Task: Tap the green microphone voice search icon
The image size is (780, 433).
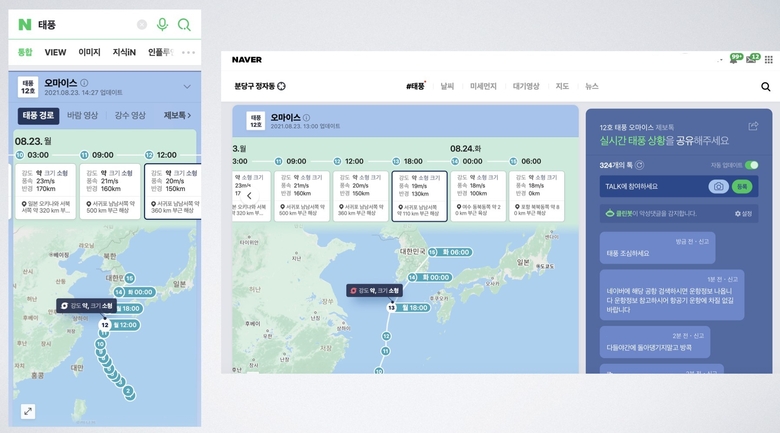Action: click(162, 24)
